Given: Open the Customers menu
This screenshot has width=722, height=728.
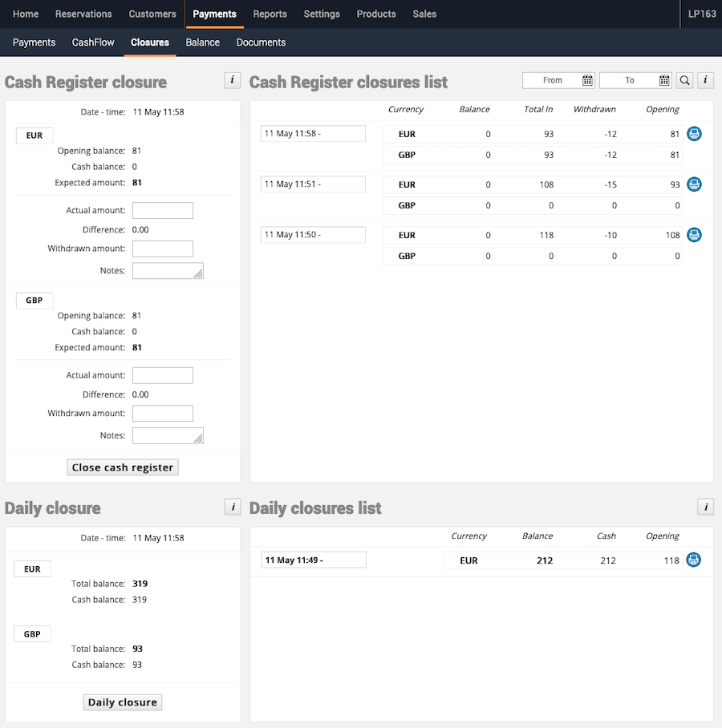Looking at the screenshot, I should click(152, 14).
